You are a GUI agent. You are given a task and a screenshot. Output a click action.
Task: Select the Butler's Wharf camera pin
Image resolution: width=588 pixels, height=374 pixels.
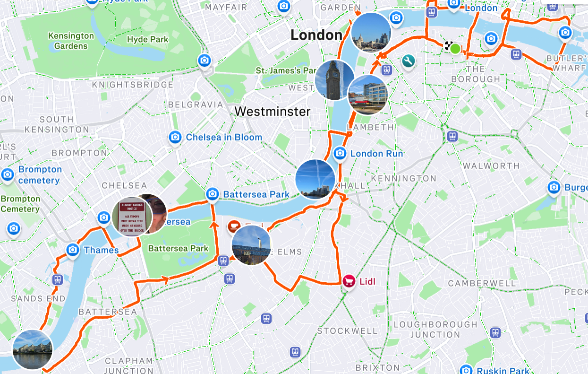(565, 33)
